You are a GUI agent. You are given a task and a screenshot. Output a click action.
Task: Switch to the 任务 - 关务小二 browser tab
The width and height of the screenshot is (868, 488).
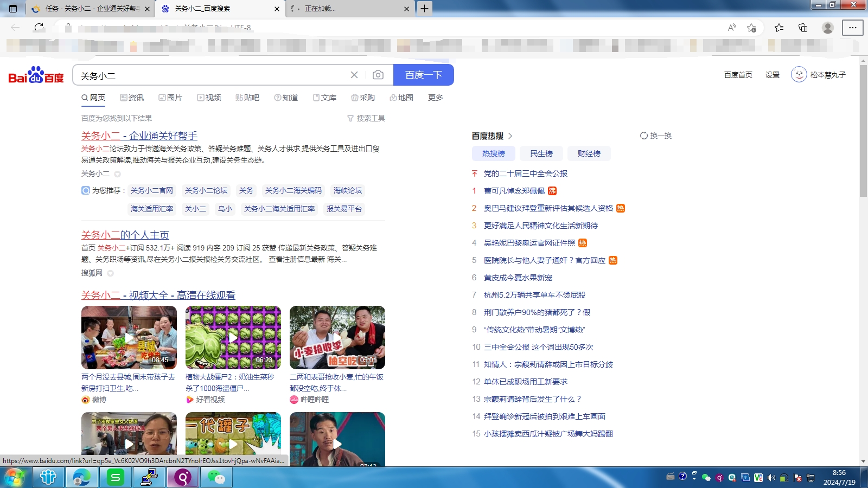(x=91, y=9)
